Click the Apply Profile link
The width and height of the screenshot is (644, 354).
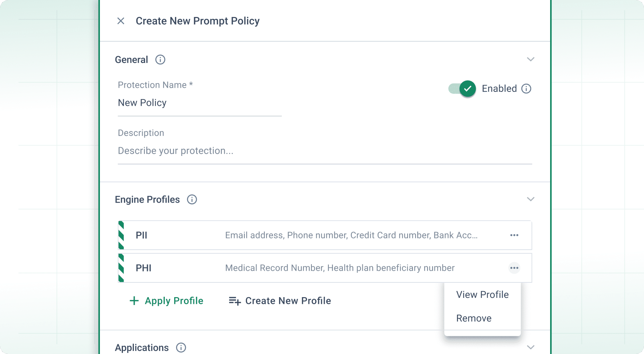coord(174,301)
